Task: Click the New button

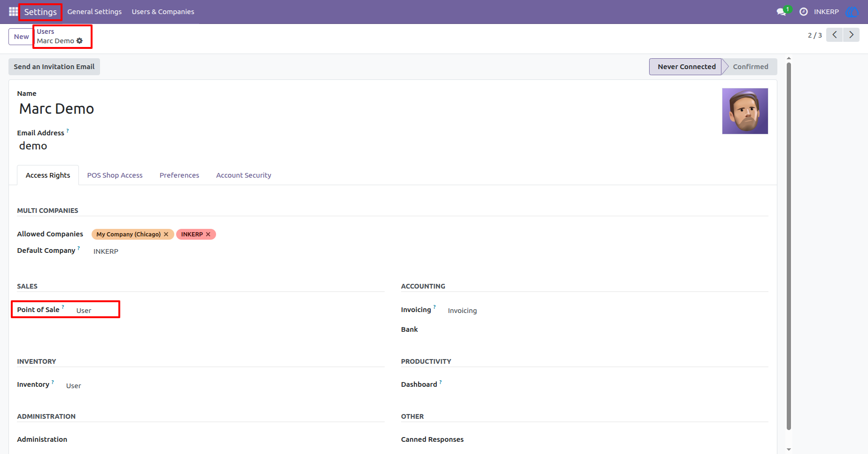Action: coord(21,37)
